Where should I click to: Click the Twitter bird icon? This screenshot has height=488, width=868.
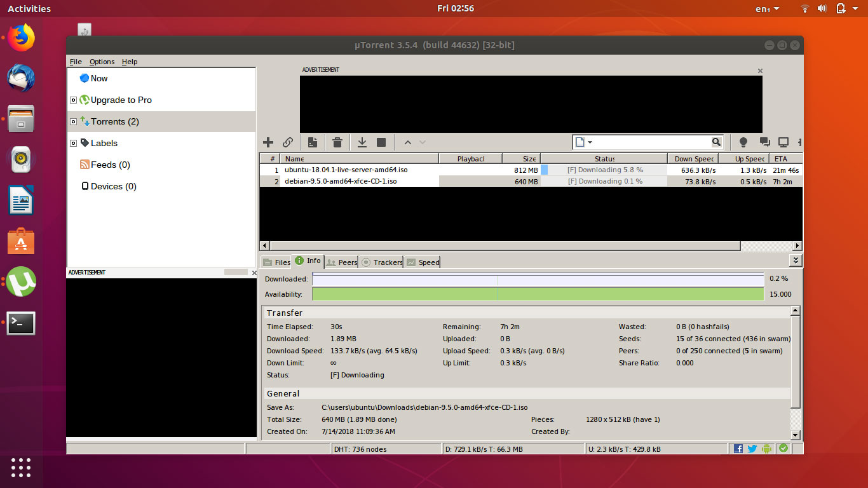pos(752,449)
